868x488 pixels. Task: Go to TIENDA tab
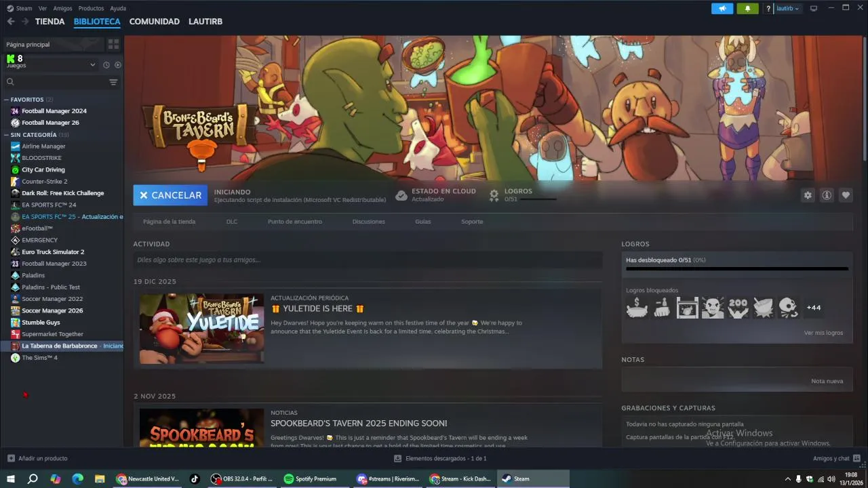(50, 22)
